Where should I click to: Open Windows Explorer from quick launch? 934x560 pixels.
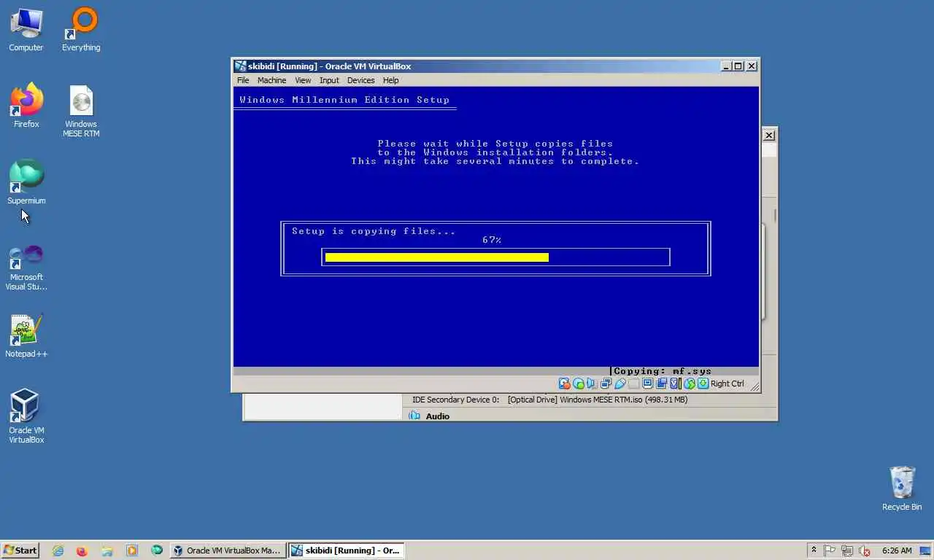107,551
